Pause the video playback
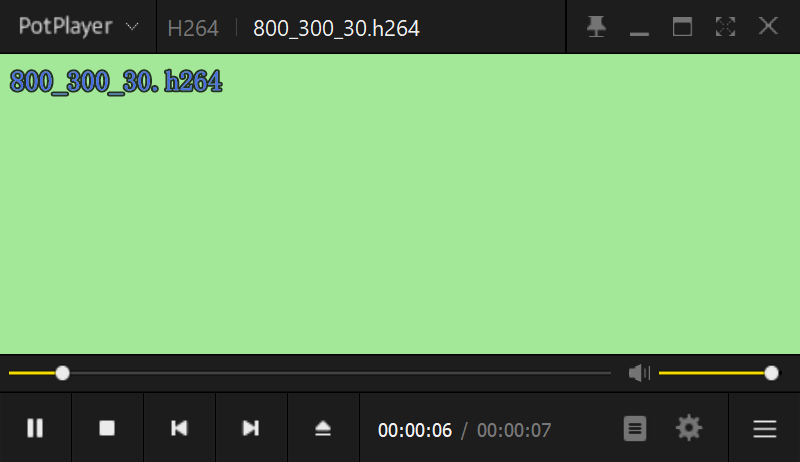The width and height of the screenshot is (800, 462). (x=35, y=428)
